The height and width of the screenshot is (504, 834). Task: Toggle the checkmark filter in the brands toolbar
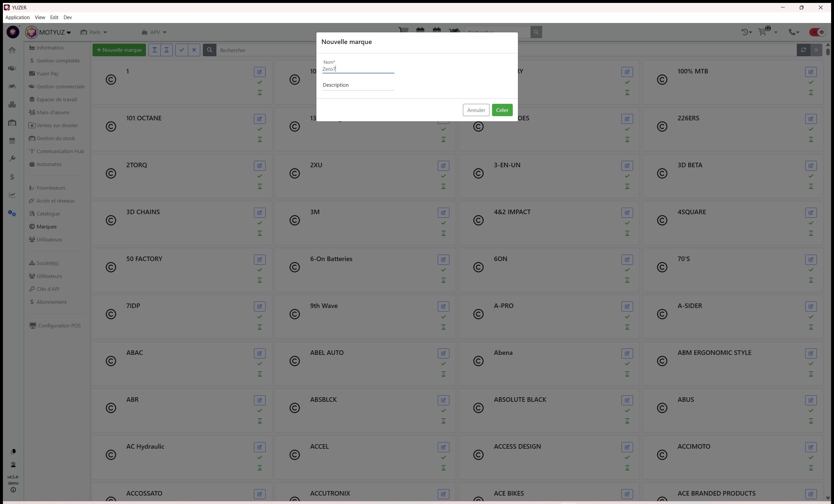click(182, 50)
